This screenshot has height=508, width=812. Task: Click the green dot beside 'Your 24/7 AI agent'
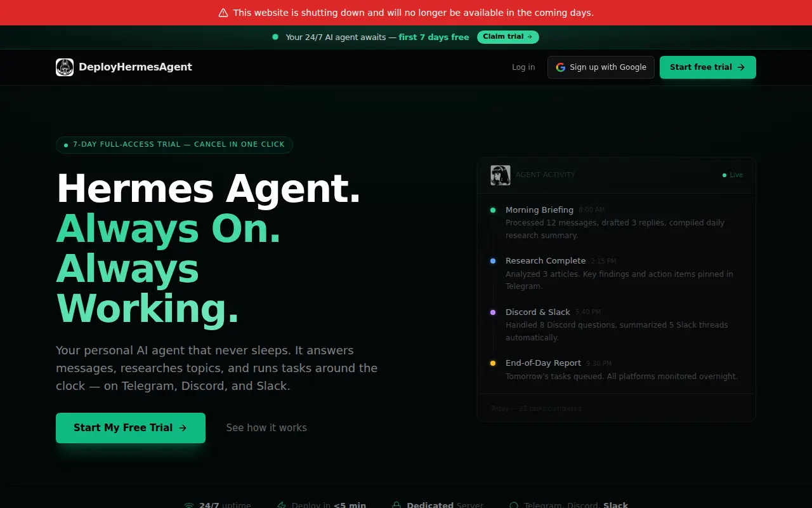tap(275, 37)
